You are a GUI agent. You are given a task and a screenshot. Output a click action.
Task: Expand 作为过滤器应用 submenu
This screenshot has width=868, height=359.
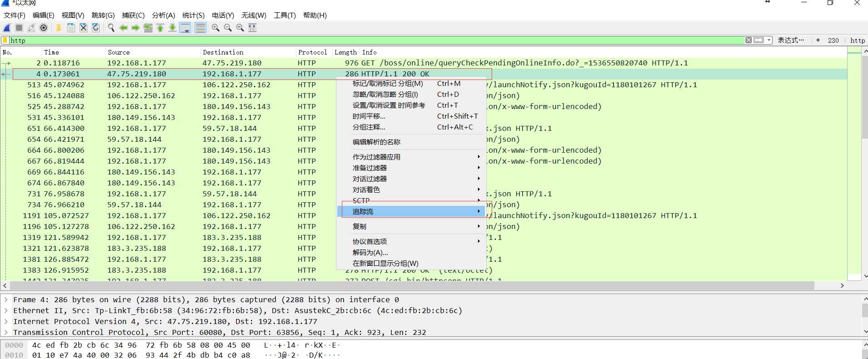coord(411,157)
